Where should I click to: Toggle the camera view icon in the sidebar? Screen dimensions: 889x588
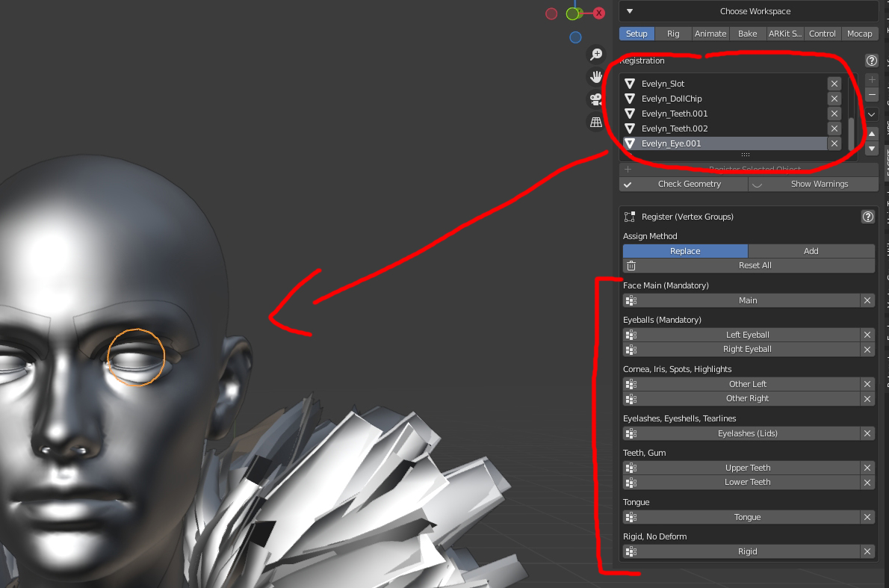[x=595, y=99]
